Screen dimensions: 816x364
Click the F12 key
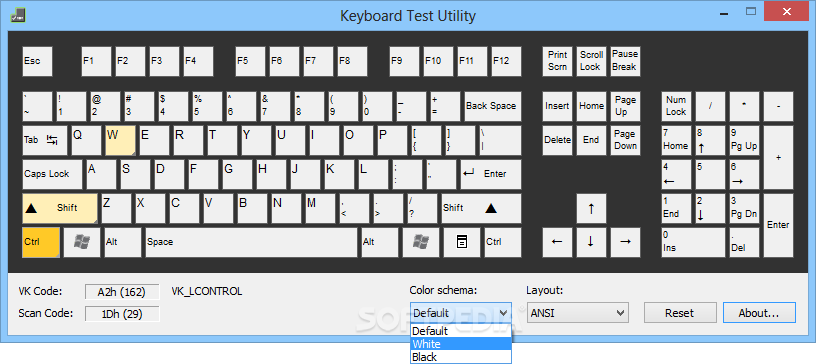click(506, 61)
